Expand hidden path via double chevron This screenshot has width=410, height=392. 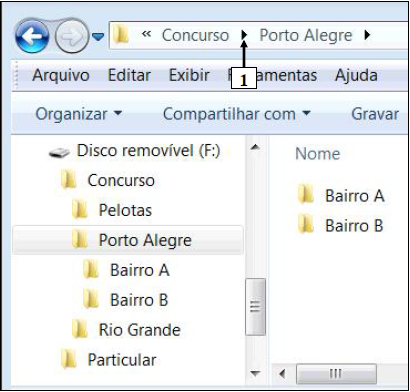pos(146,34)
